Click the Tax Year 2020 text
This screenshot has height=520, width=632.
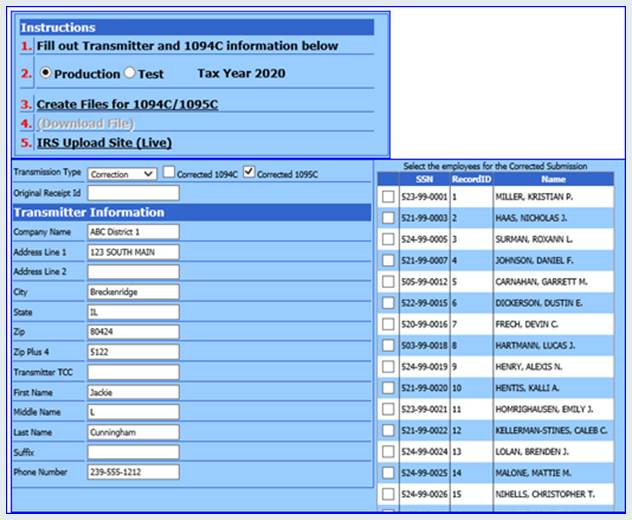click(x=241, y=73)
